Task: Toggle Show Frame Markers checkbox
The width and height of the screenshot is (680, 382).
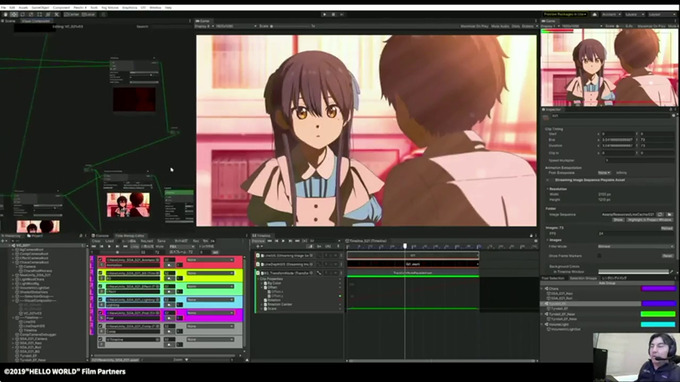Action: tap(600, 256)
